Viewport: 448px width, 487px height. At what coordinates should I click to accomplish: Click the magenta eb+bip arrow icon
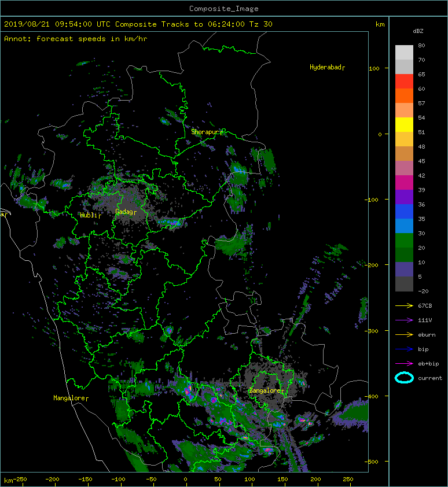click(x=404, y=363)
